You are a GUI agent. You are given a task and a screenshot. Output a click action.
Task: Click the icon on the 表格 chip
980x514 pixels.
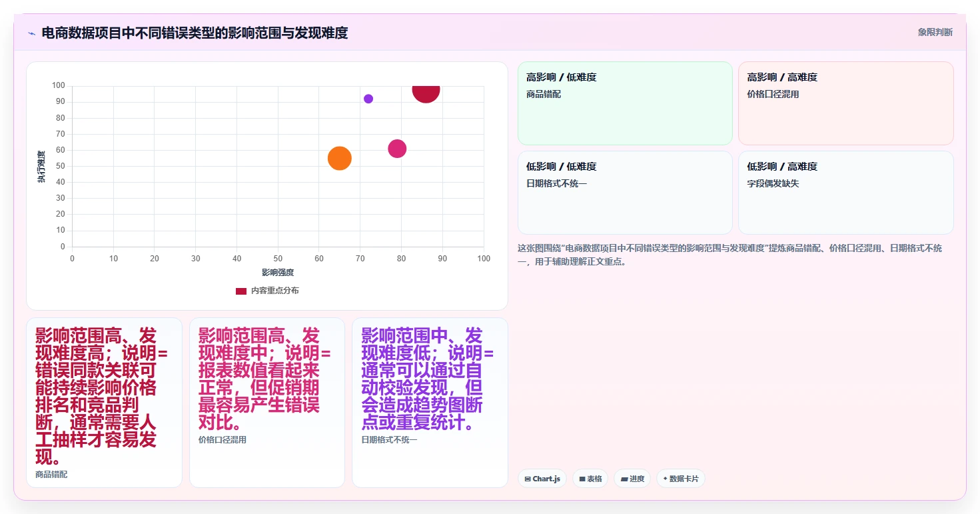click(582, 479)
